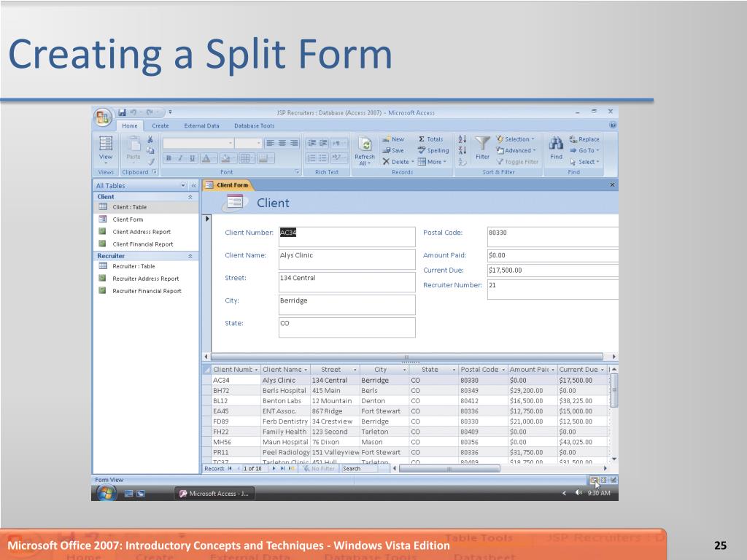This screenshot has height=560, width=747.
Task: Collapse the navigation pane with shutter button
Action: 193,185
